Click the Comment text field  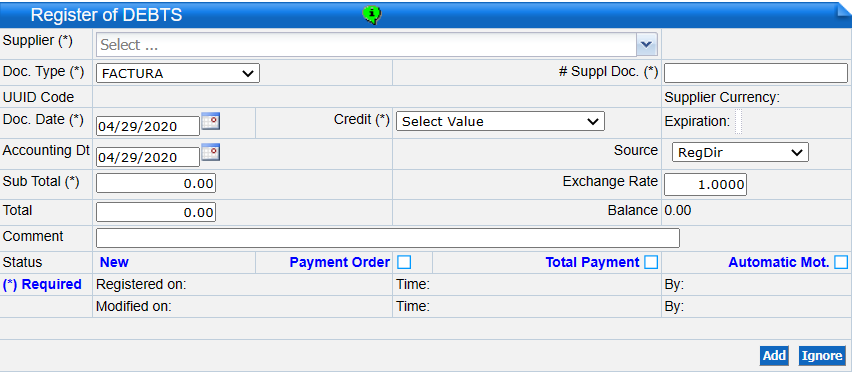388,238
